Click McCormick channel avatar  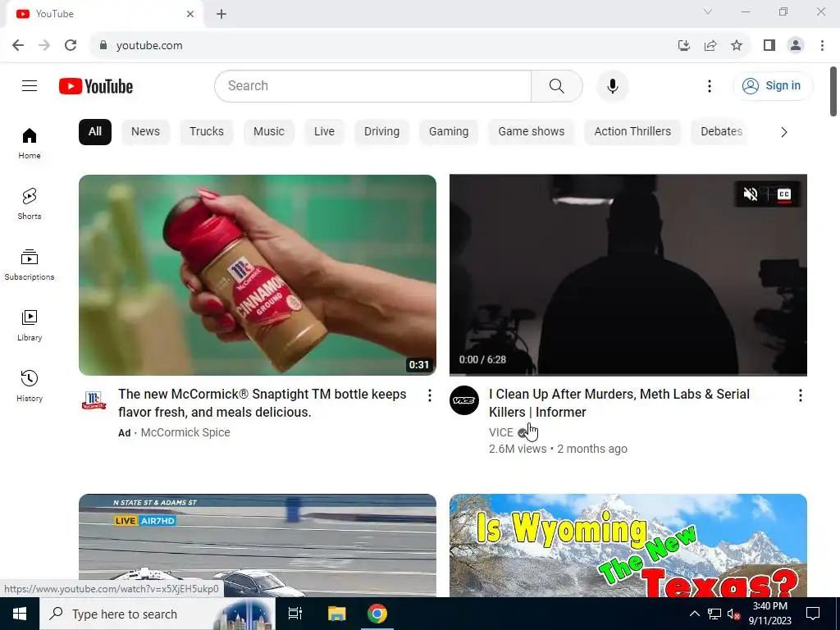click(94, 400)
